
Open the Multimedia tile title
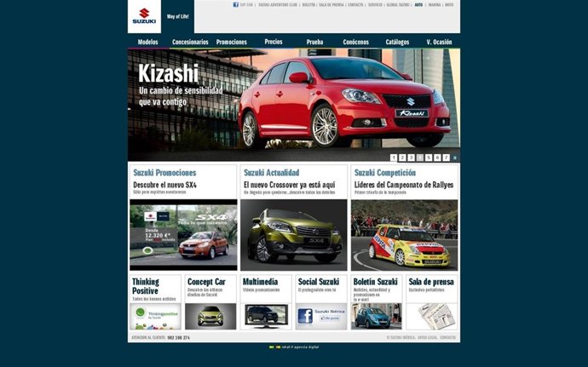click(x=260, y=282)
